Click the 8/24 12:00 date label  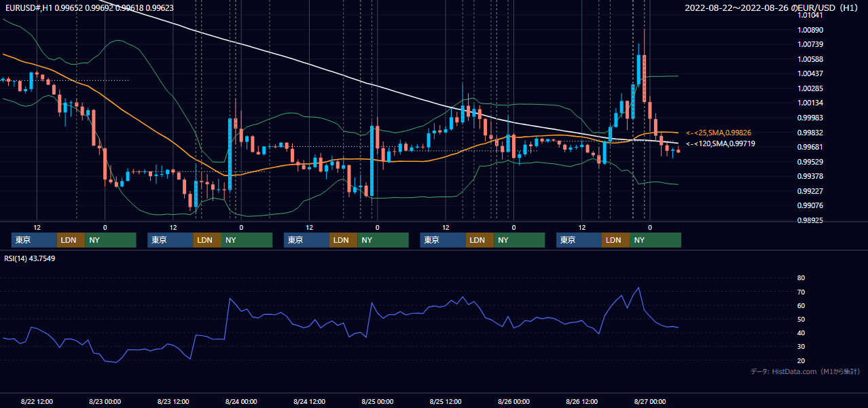pyautogui.click(x=309, y=401)
